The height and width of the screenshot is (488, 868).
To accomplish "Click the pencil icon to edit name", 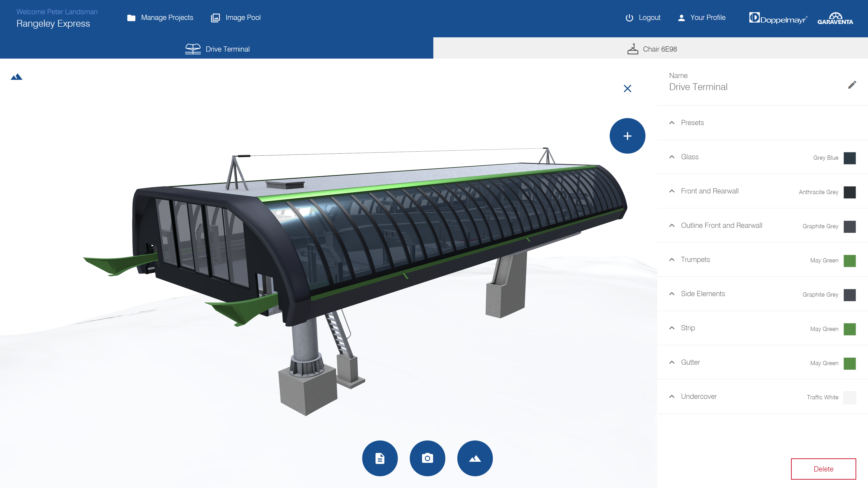I will click(852, 85).
